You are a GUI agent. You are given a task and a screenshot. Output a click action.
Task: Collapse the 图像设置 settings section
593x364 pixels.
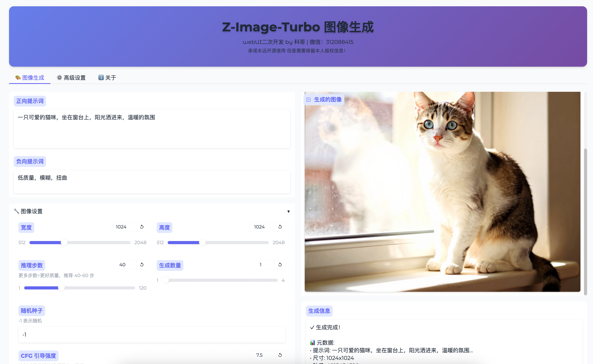coord(288,211)
